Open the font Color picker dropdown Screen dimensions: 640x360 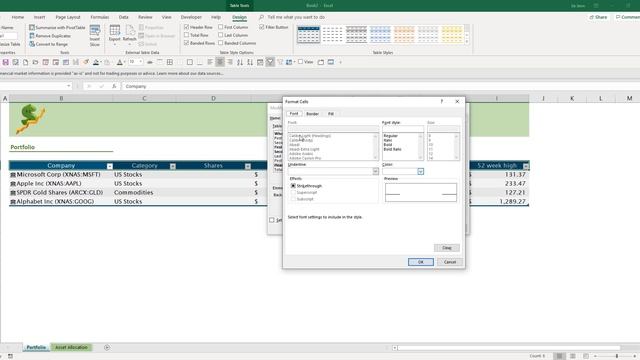[420, 171]
